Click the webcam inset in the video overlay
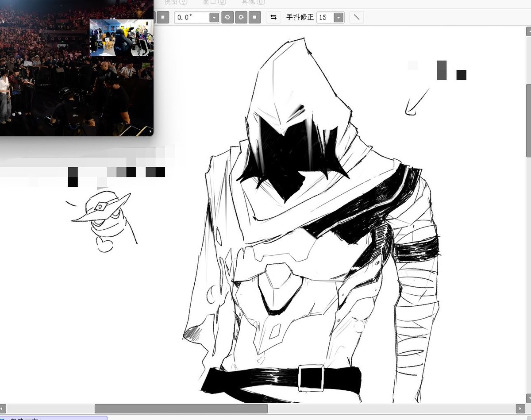The image size is (531, 420). 122,38
